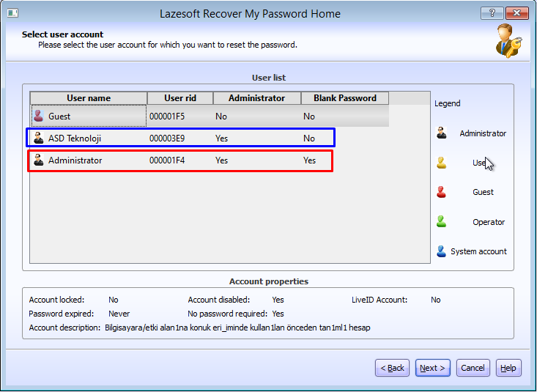Screen dimensions: 537x392
Task: Click Guest row's Administrator value No
Action: click(221, 117)
